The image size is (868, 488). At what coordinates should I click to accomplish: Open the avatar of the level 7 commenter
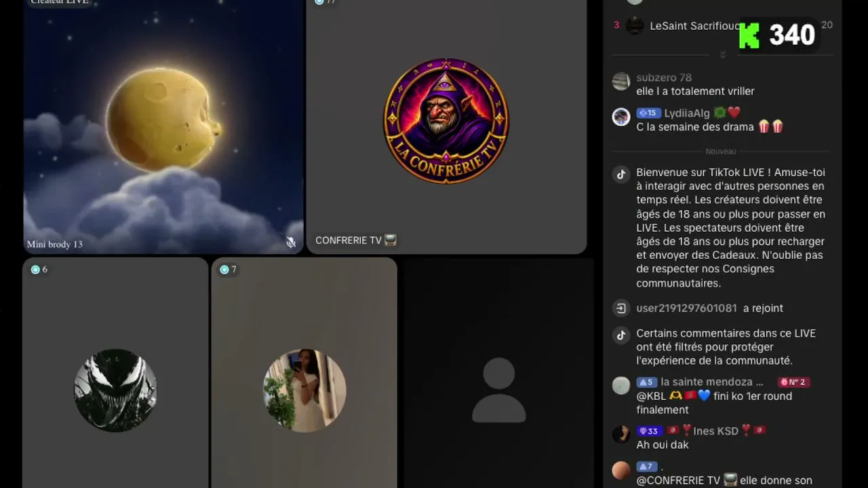coord(621,470)
